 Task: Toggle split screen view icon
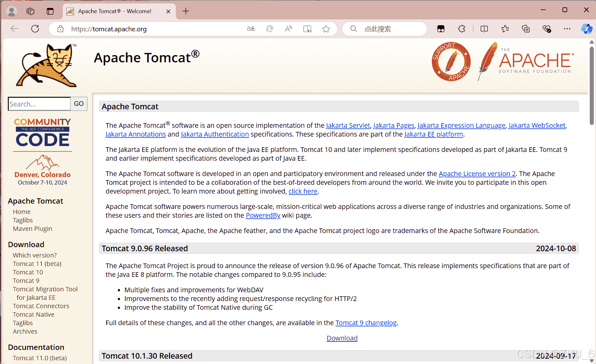(x=484, y=29)
